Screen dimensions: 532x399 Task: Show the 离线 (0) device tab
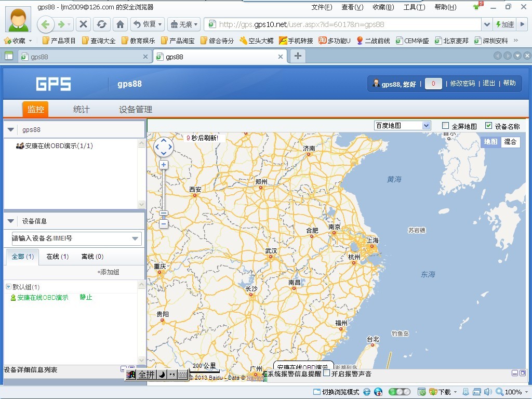92,257
